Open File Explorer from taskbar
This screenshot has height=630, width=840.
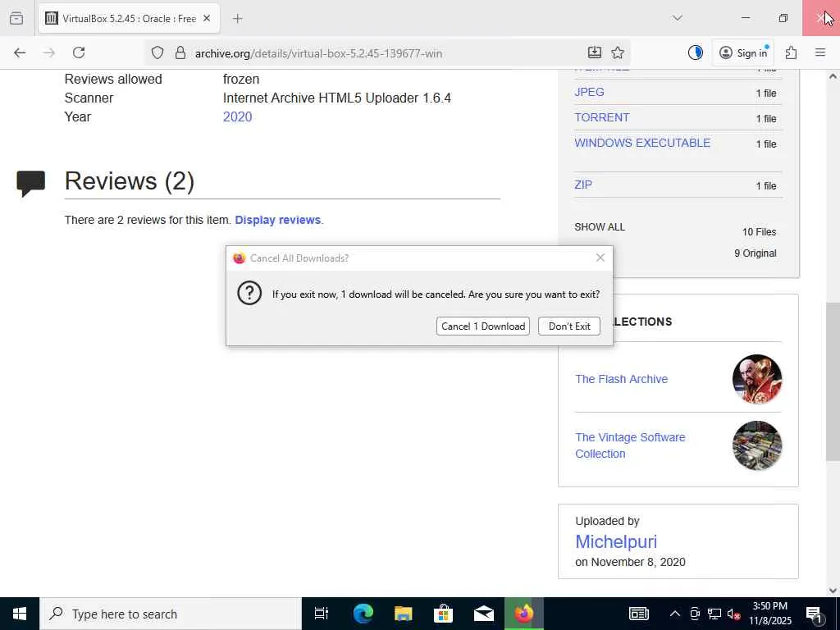[403, 614]
